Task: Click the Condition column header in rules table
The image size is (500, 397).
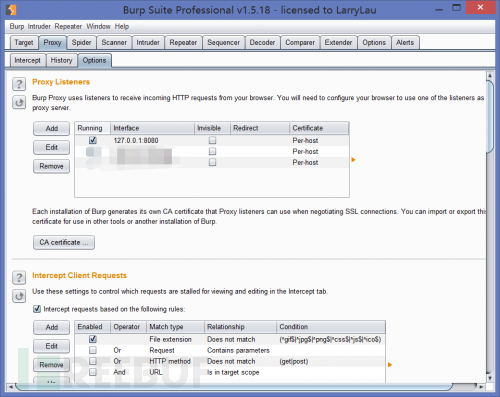Action: tap(331, 327)
